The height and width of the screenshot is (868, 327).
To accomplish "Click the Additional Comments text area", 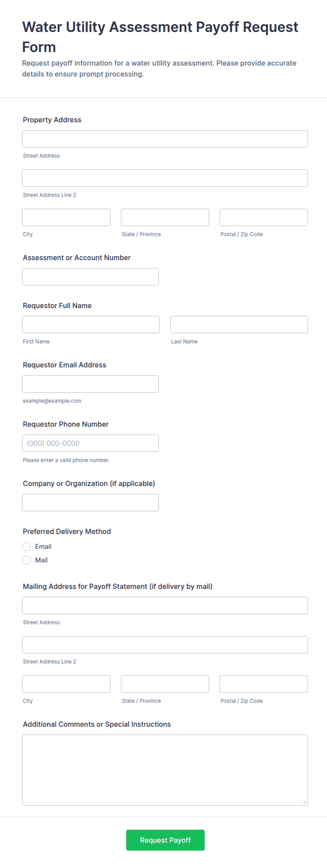I will [x=165, y=770].
